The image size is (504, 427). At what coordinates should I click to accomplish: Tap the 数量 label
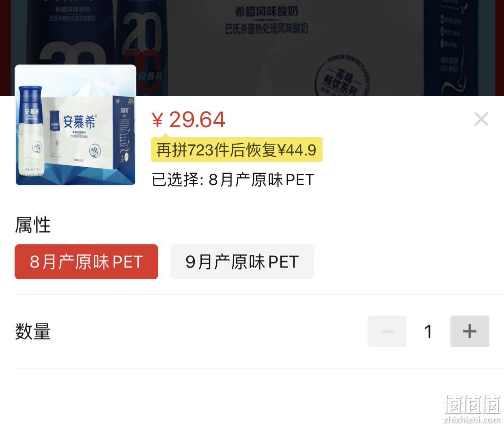tap(33, 331)
